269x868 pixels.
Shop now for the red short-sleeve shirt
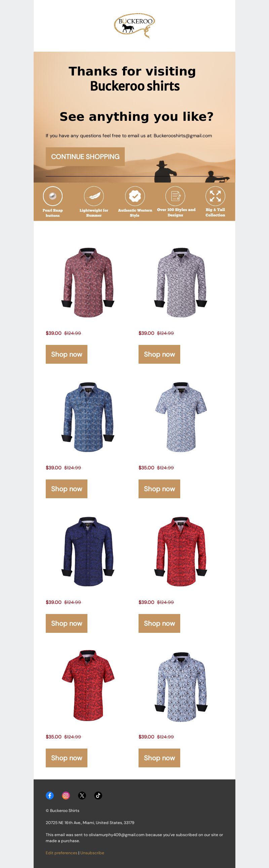click(67, 758)
